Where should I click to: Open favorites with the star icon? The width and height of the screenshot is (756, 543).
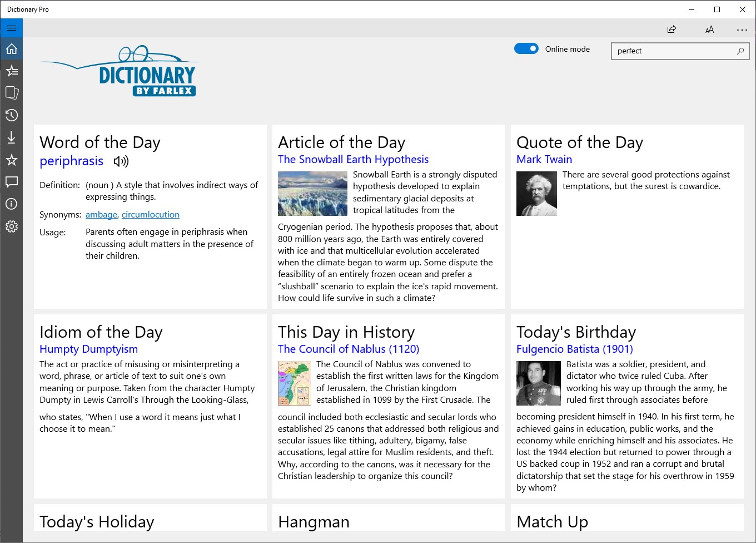[x=11, y=160]
